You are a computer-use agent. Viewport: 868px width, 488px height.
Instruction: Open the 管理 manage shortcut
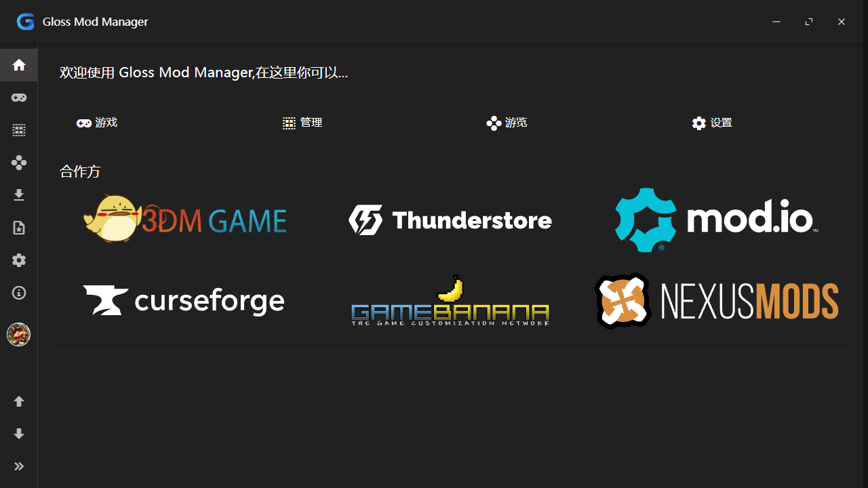pyautogui.click(x=302, y=123)
